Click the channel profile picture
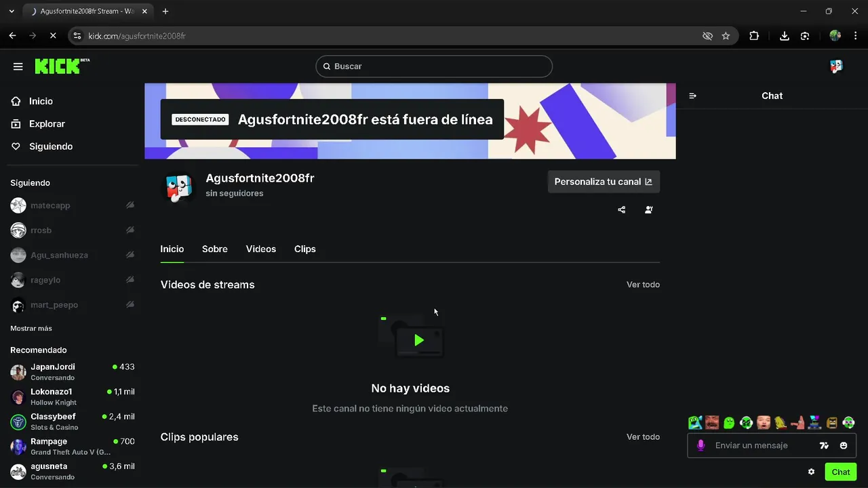868x488 pixels. pyautogui.click(x=178, y=188)
